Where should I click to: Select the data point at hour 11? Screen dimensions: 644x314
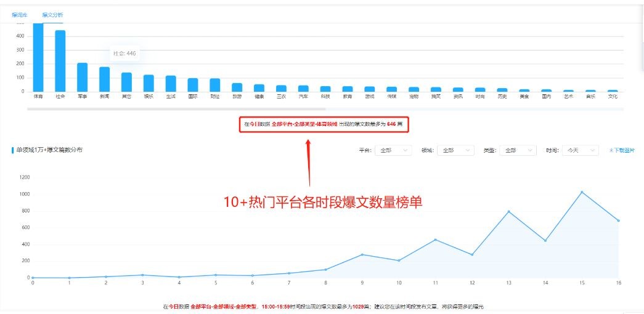click(x=435, y=240)
